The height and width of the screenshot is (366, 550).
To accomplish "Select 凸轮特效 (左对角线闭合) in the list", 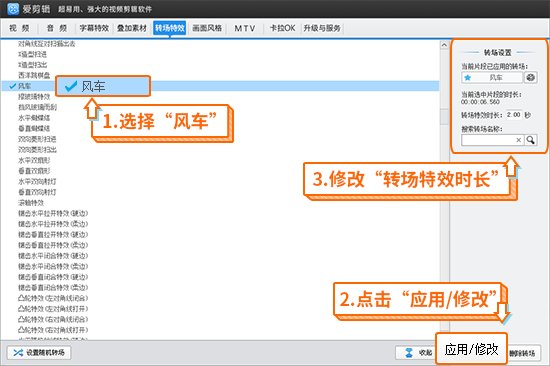I will (x=53, y=298).
